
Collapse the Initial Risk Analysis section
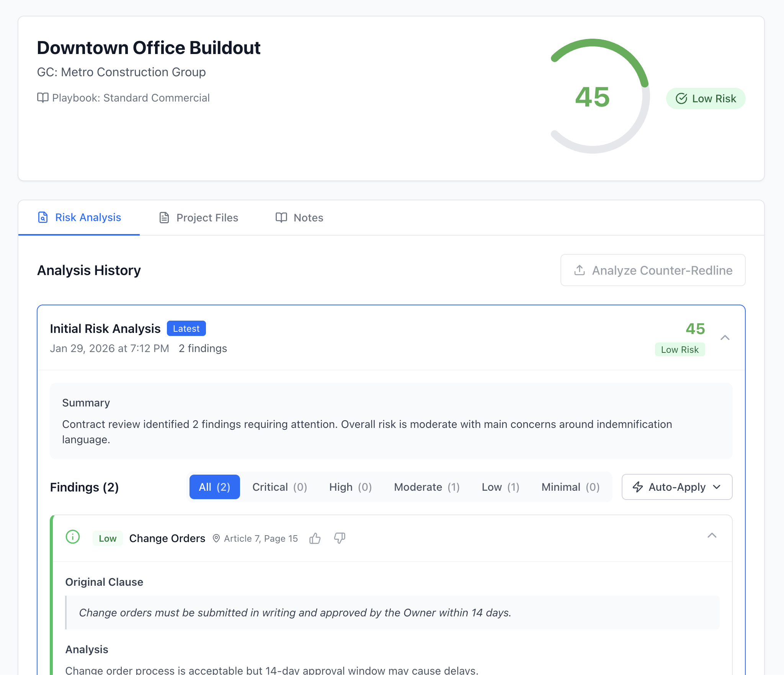tap(725, 337)
